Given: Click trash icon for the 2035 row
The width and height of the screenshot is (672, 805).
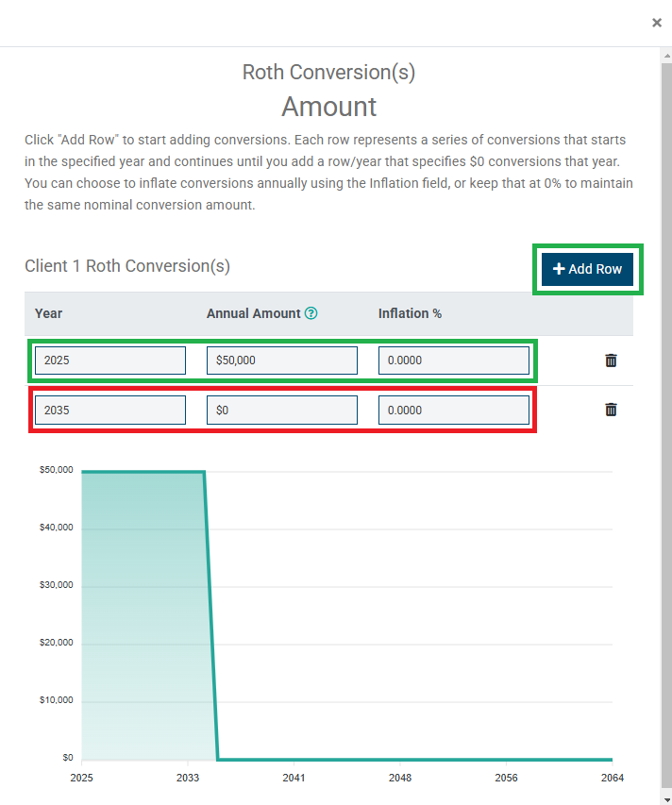Looking at the screenshot, I should (611, 410).
